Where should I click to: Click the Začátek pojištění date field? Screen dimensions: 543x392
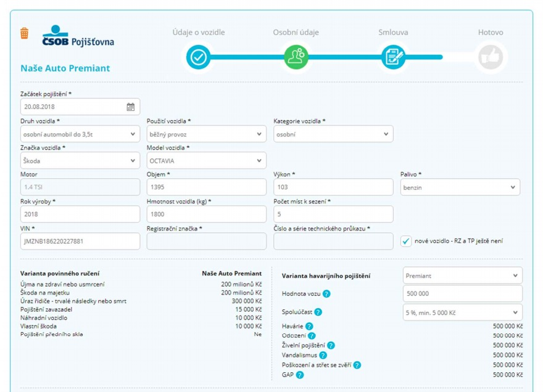tap(80, 107)
